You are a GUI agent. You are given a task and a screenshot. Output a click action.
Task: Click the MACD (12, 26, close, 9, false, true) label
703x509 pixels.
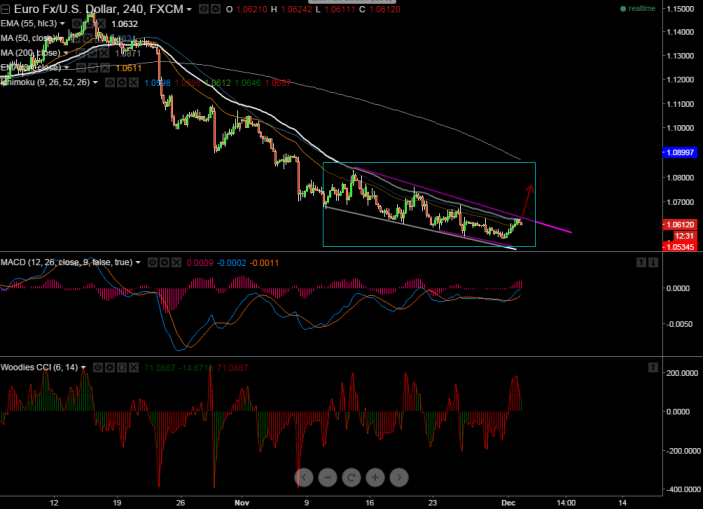pyautogui.click(x=66, y=262)
